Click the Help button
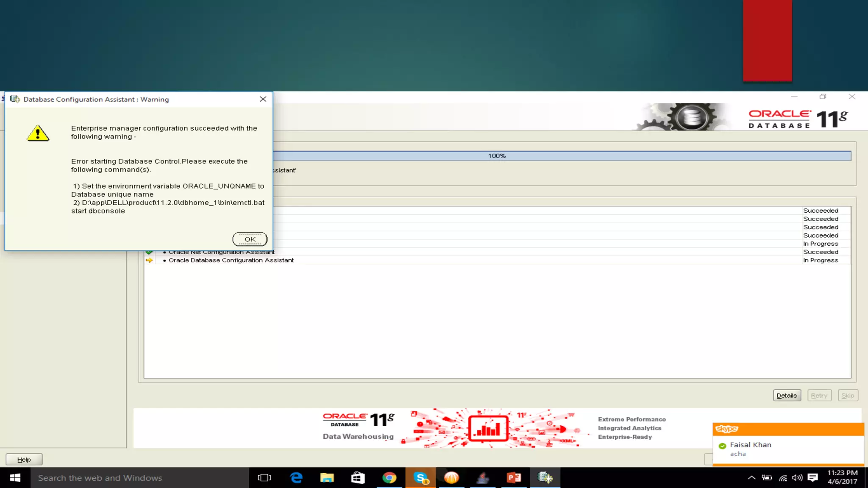The image size is (868, 488). coord(24,460)
